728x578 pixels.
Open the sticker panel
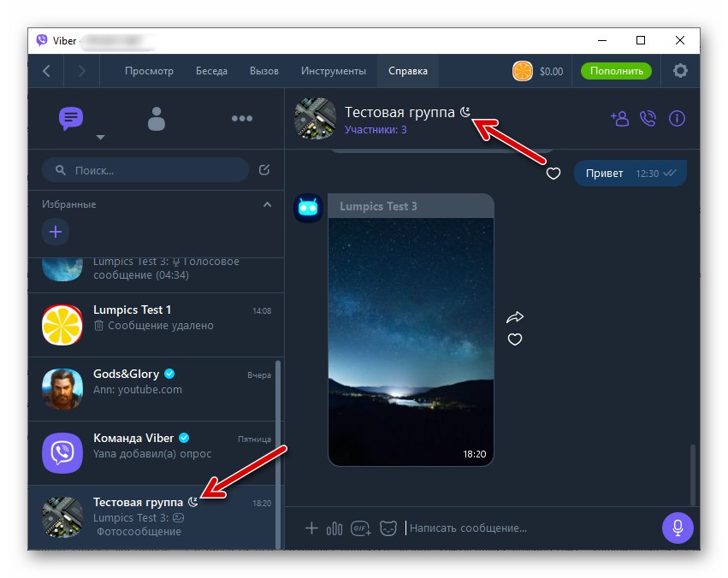point(388,528)
